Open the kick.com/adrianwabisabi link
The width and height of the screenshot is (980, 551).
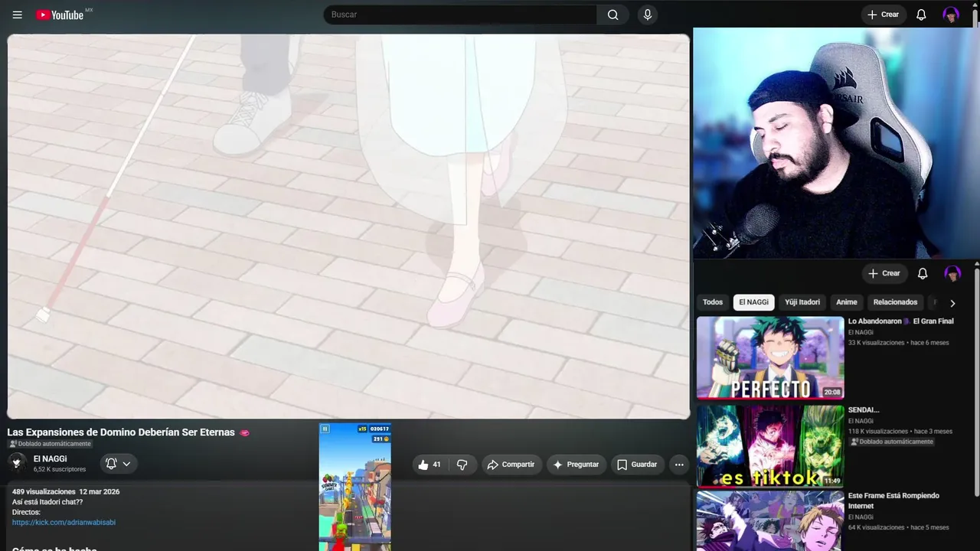[x=64, y=523]
